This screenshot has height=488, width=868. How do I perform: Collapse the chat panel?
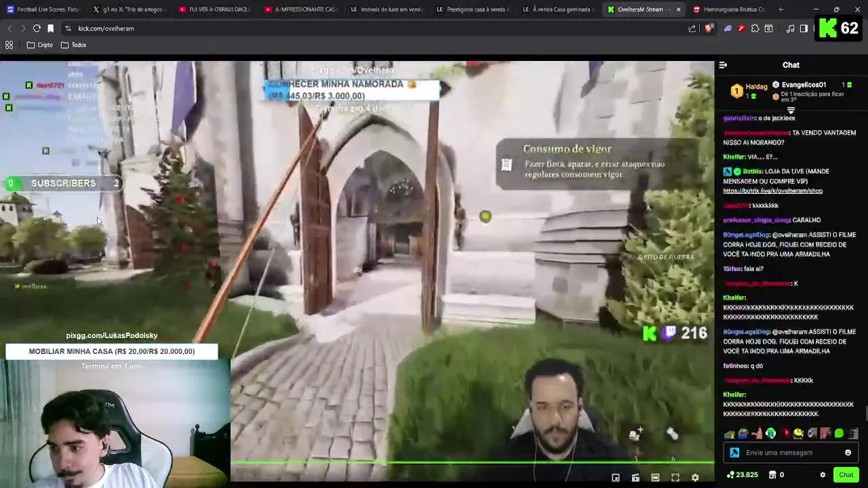[x=723, y=65]
